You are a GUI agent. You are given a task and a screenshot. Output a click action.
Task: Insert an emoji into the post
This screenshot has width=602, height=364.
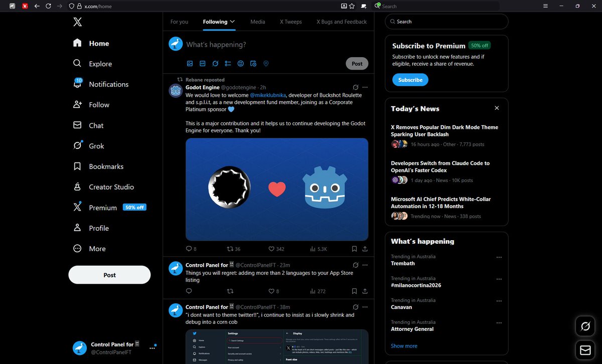pos(240,64)
